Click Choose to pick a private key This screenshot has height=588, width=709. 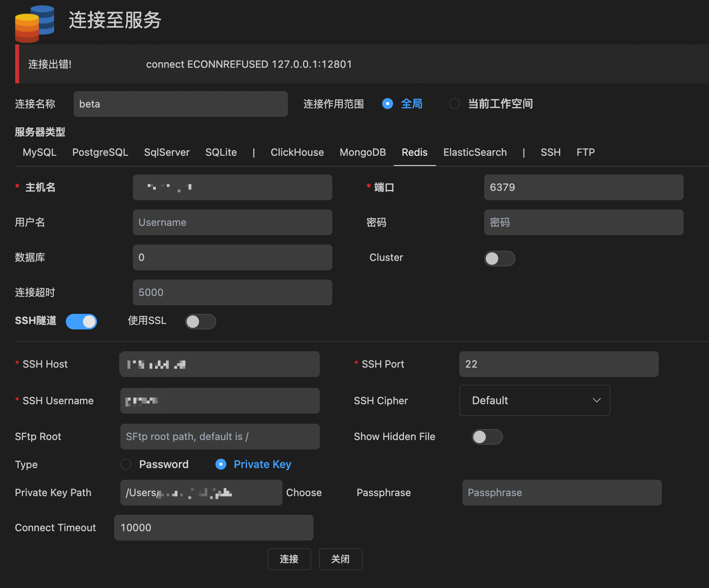(303, 492)
